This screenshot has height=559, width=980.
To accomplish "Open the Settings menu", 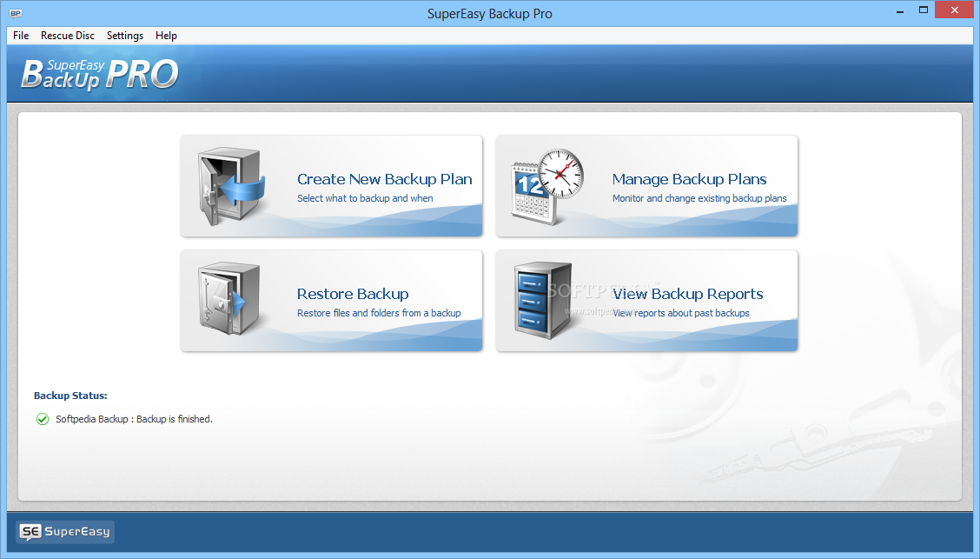I will pyautogui.click(x=125, y=36).
